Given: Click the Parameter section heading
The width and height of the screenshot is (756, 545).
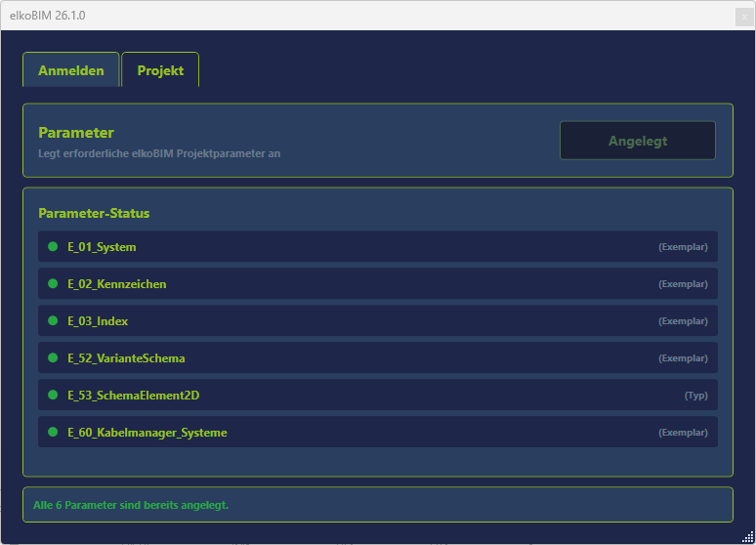Looking at the screenshot, I should point(76,133).
